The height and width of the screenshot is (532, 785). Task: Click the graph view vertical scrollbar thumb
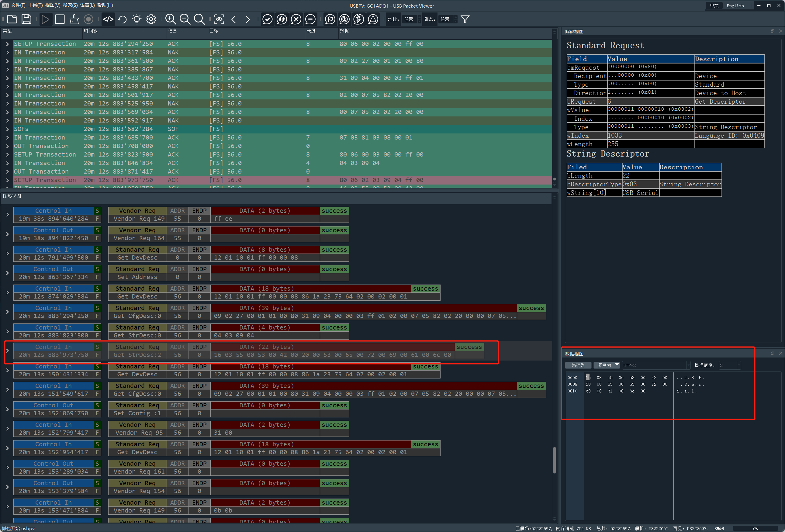554,460
